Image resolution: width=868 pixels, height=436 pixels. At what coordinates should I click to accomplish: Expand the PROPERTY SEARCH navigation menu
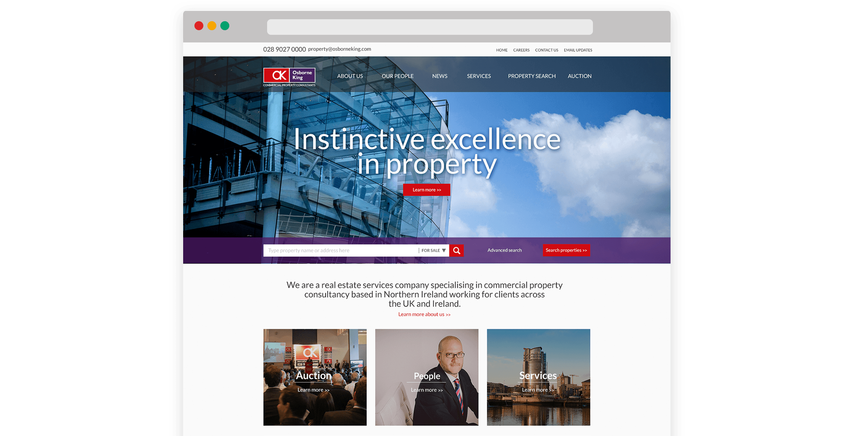pos(531,76)
